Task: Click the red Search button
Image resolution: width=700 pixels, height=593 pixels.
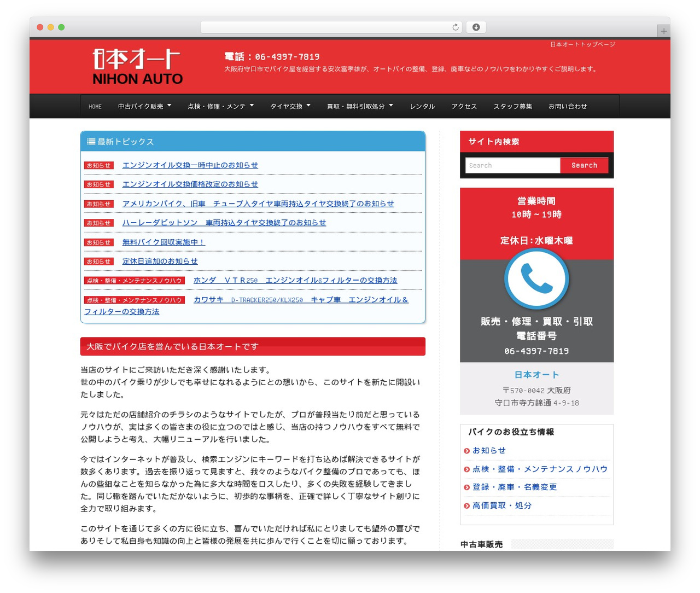Action: pos(584,165)
